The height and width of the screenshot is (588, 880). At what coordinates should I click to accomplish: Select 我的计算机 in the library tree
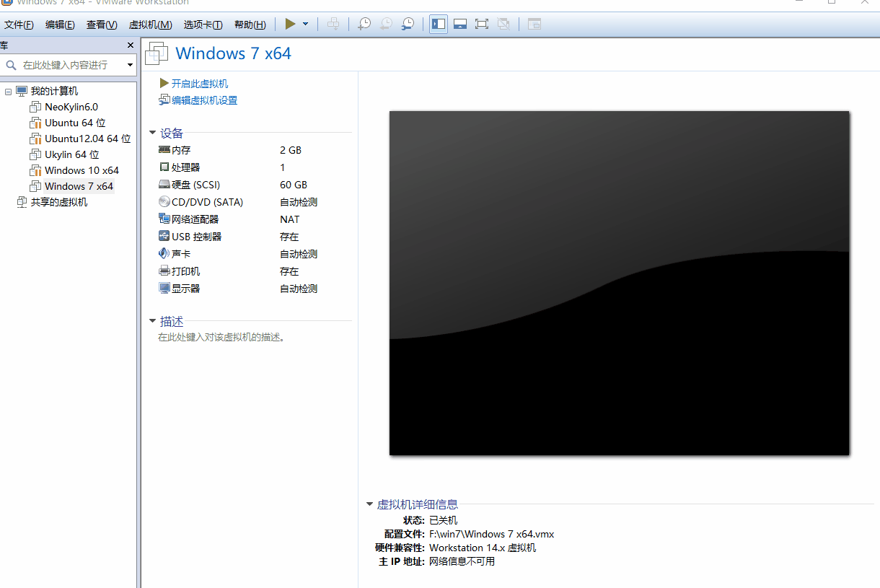[54, 91]
